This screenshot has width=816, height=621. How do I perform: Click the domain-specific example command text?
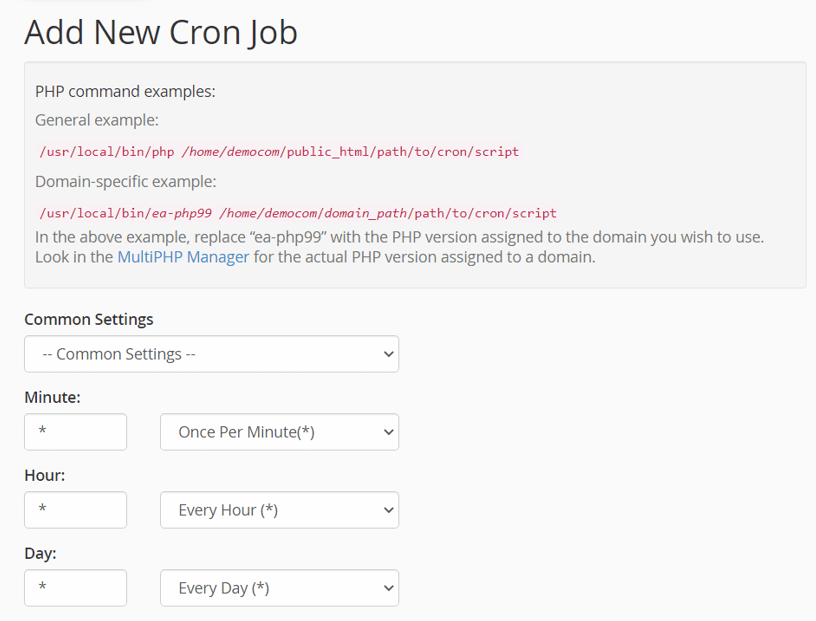[295, 211]
